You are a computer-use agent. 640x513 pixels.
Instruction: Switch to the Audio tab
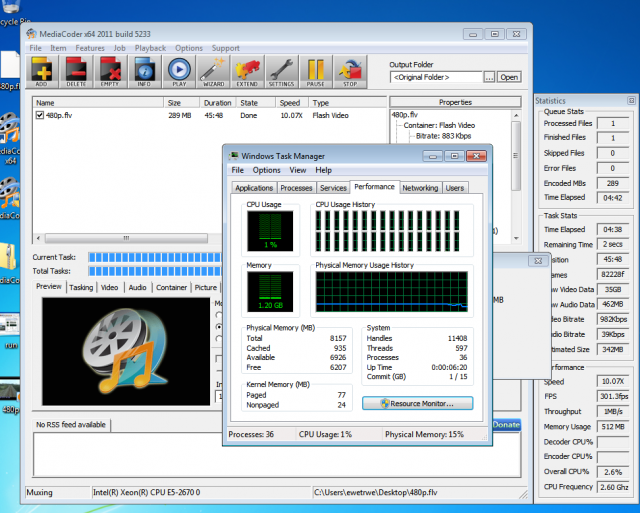(x=138, y=287)
